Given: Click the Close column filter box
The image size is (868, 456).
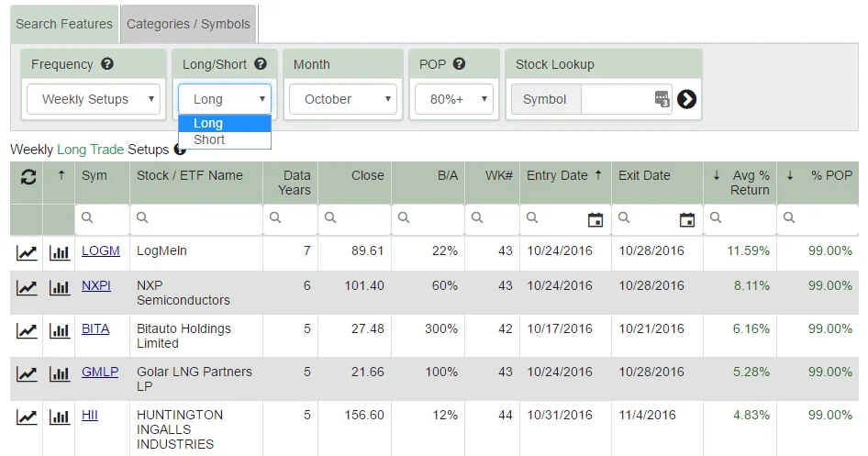Looking at the screenshot, I should 354,219.
